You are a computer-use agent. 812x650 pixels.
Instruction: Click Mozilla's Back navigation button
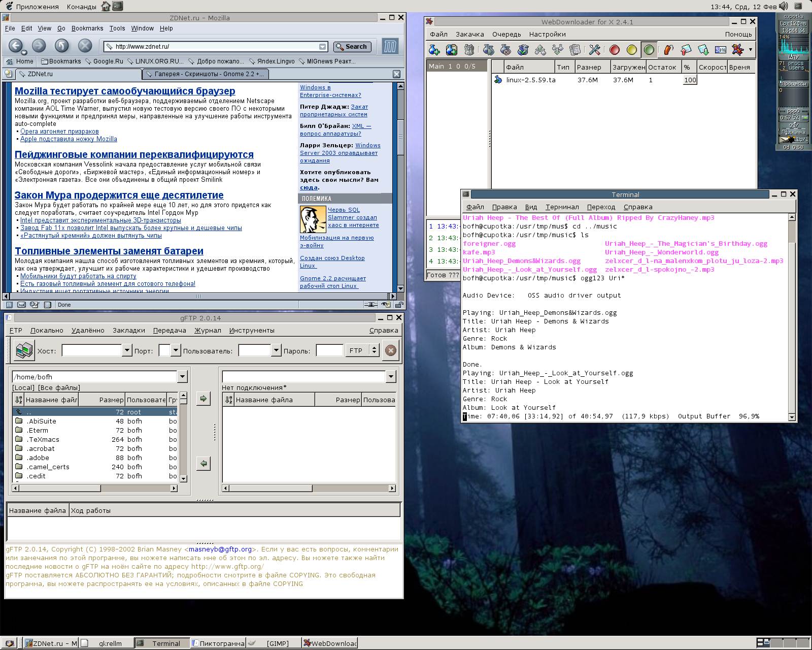point(15,46)
